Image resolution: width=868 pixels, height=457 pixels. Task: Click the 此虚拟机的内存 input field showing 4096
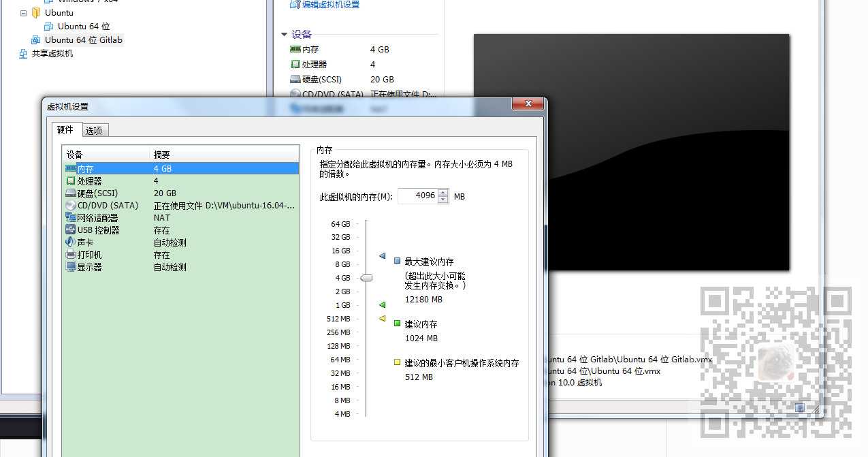tap(417, 195)
